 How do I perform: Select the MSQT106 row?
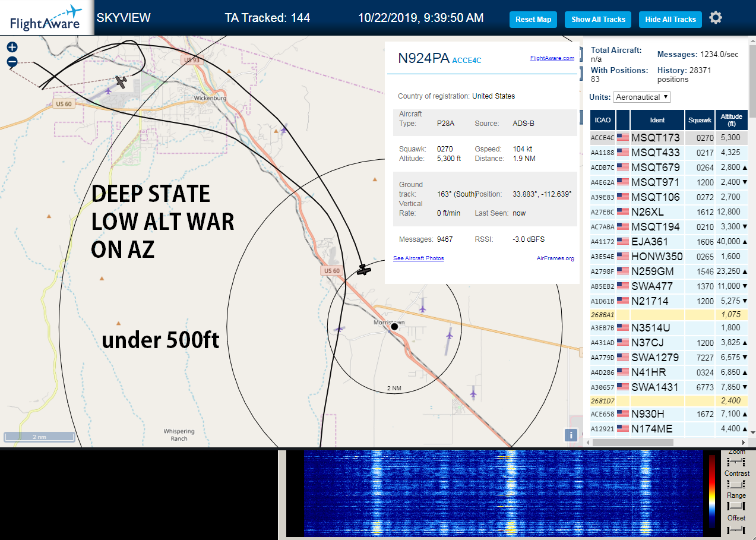pos(669,197)
